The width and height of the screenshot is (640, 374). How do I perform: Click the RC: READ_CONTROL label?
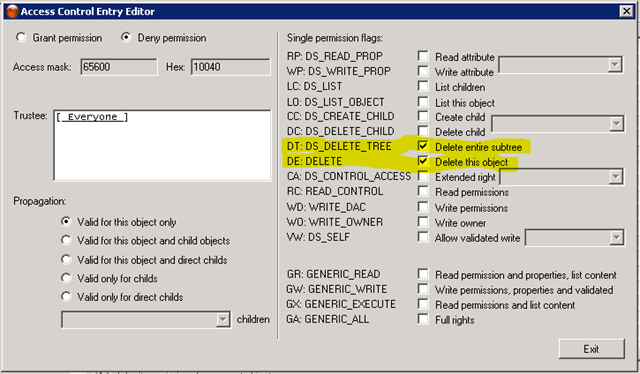[335, 191]
